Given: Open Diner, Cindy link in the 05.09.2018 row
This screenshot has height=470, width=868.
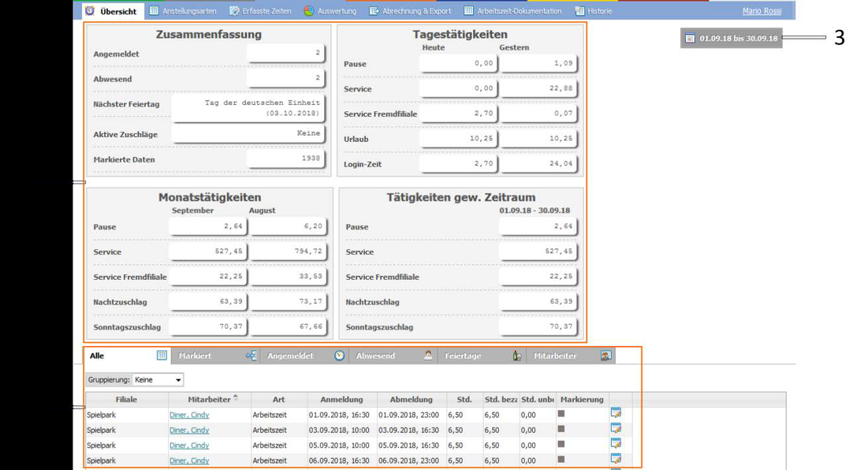Looking at the screenshot, I should pos(189,445).
